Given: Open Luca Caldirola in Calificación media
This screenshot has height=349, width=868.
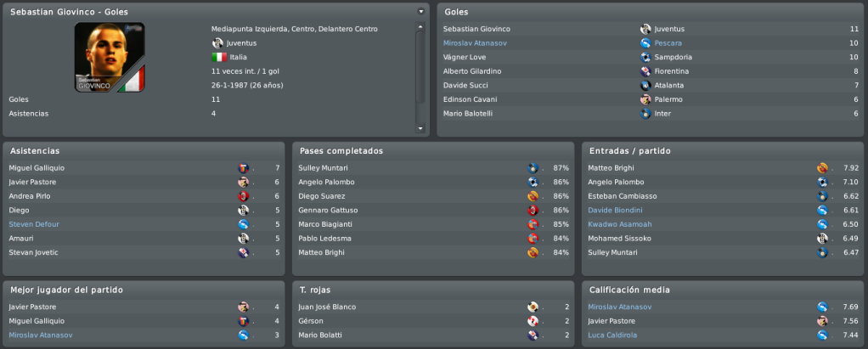Looking at the screenshot, I should (x=612, y=335).
